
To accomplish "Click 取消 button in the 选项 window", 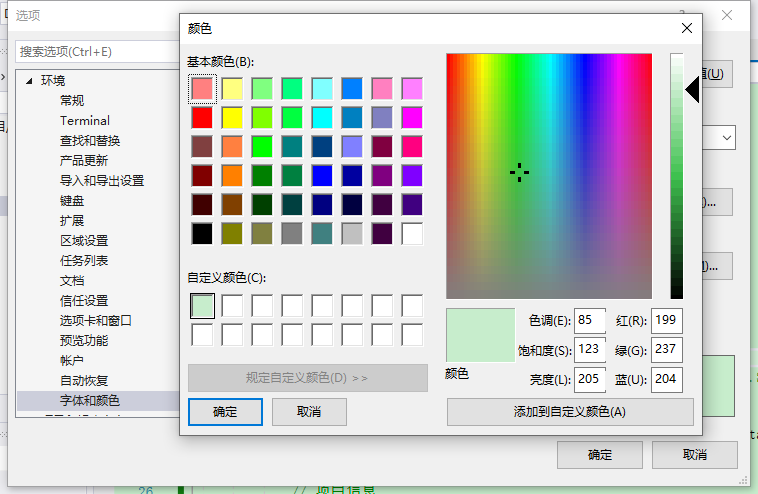I will (695, 455).
